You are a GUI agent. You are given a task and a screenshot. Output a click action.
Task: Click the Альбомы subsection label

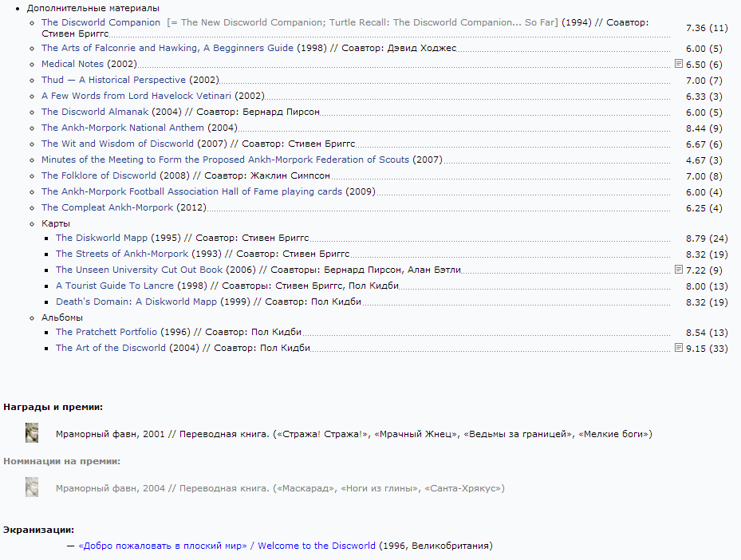tap(62, 317)
